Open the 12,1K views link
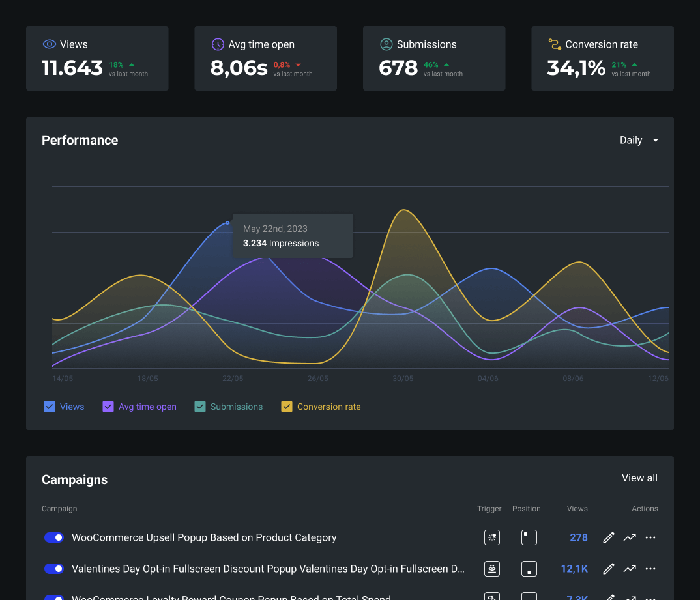This screenshot has width=700, height=600. click(x=574, y=569)
